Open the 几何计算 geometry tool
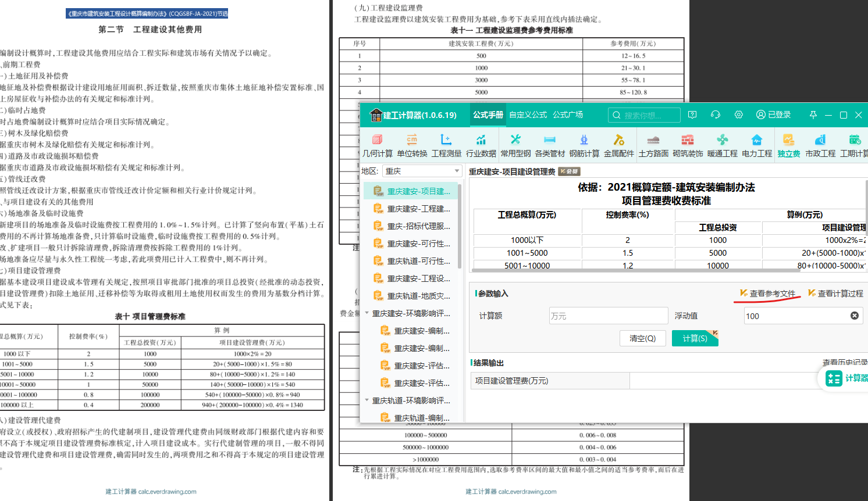868x501 pixels. (377, 145)
